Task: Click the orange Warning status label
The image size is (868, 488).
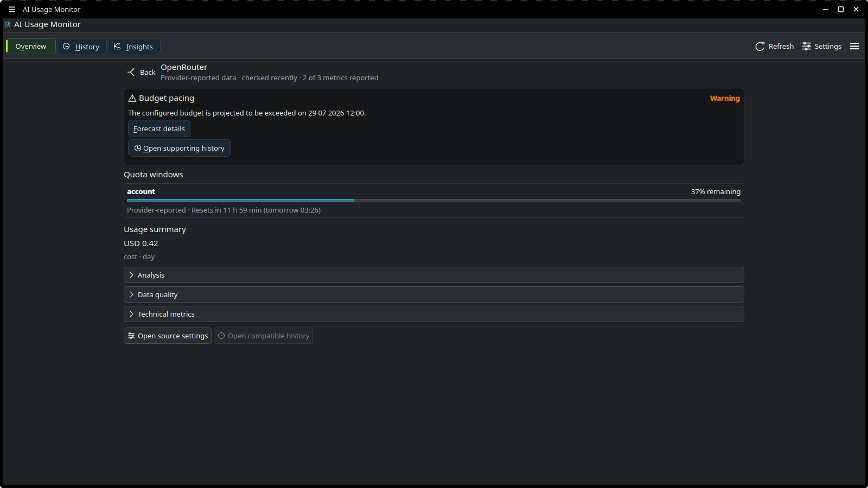Action: (x=725, y=99)
